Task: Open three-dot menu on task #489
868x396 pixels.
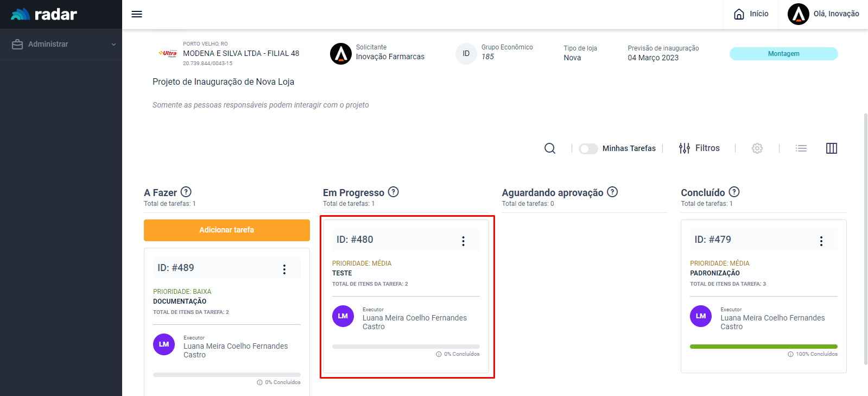Action: point(284,269)
